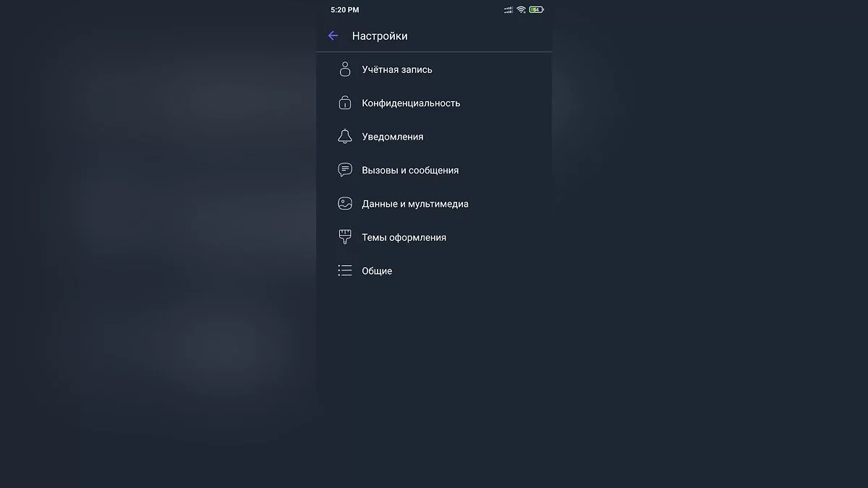868x488 pixels.
Task: Click the Настройки header title
Action: pos(380,35)
